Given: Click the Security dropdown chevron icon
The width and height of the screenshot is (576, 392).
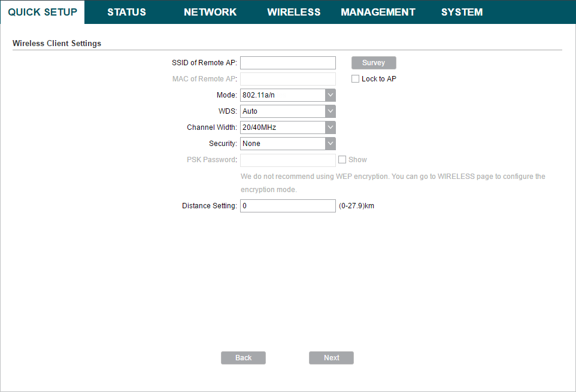Looking at the screenshot, I should [330, 143].
